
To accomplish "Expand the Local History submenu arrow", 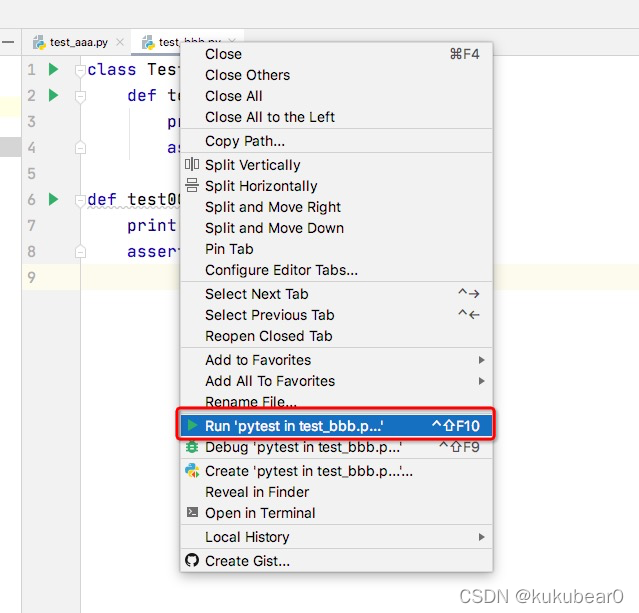I will (481, 537).
